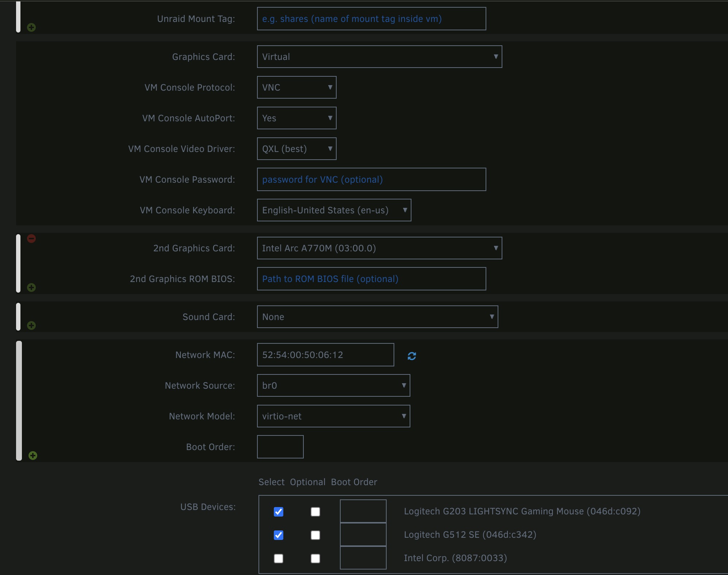
Task: Open the VM Console AutoPort dropdown
Action: pyautogui.click(x=296, y=118)
